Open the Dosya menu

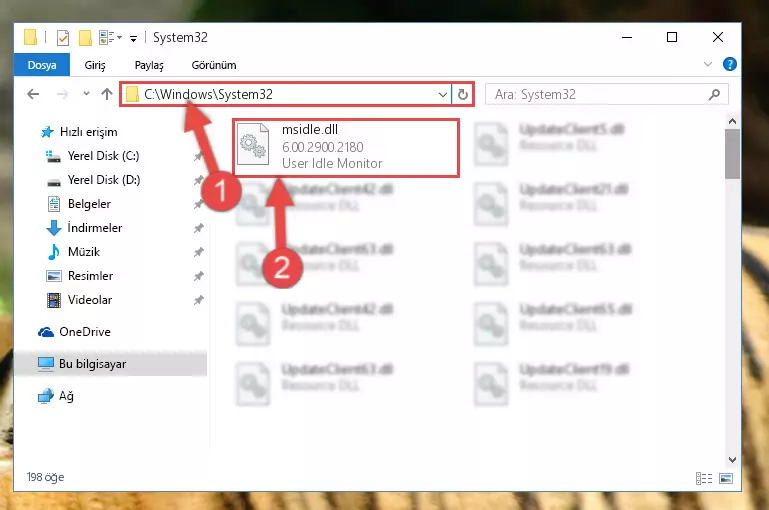click(42, 65)
